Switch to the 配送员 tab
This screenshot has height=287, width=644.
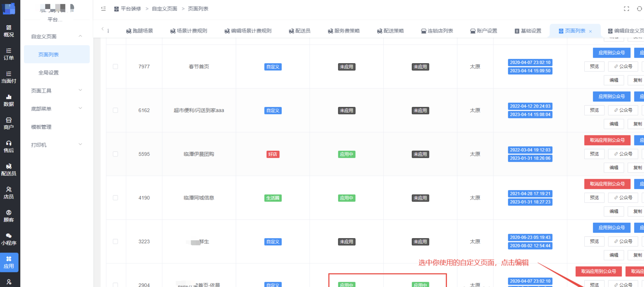300,31
